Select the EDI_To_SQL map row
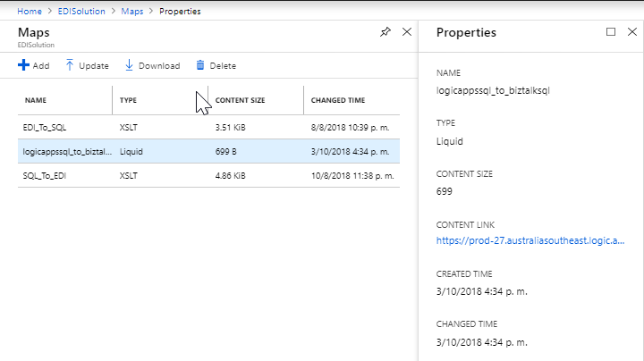The height and width of the screenshot is (361, 644). tap(208, 127)
